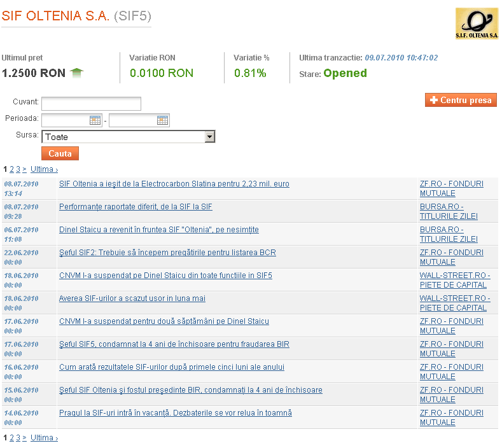
Task: Open 'Dinel Staicu a revenit' news article
Action: point(158,230)
